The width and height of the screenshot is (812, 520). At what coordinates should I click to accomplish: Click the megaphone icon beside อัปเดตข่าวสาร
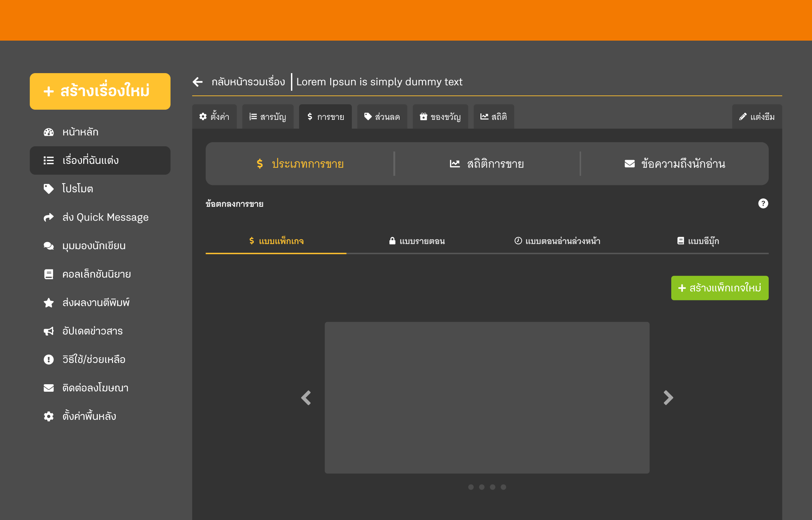tap(49, 331)
